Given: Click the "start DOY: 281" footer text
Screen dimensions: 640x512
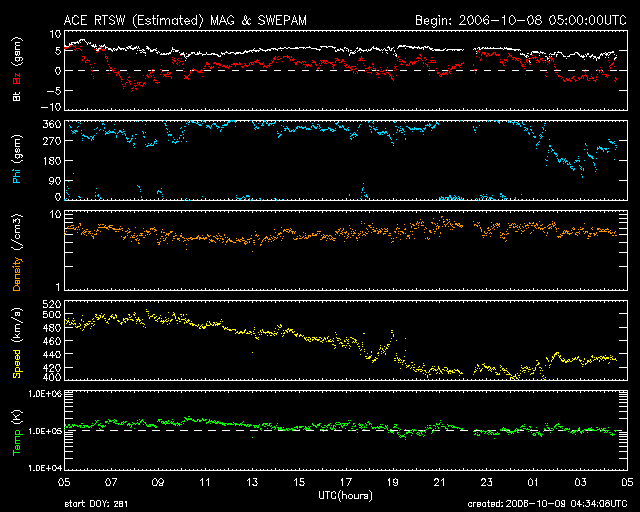Looking at the screenshot, I should pyautogui.click(x=96, y=504).
